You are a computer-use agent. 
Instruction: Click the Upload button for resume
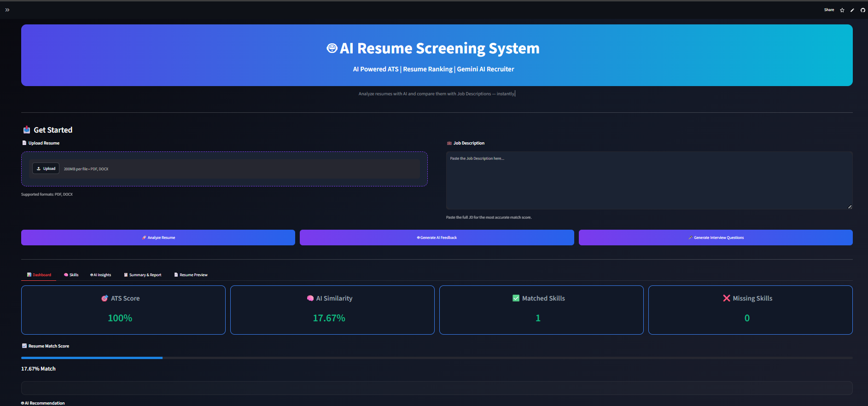(x=46, y=168)
